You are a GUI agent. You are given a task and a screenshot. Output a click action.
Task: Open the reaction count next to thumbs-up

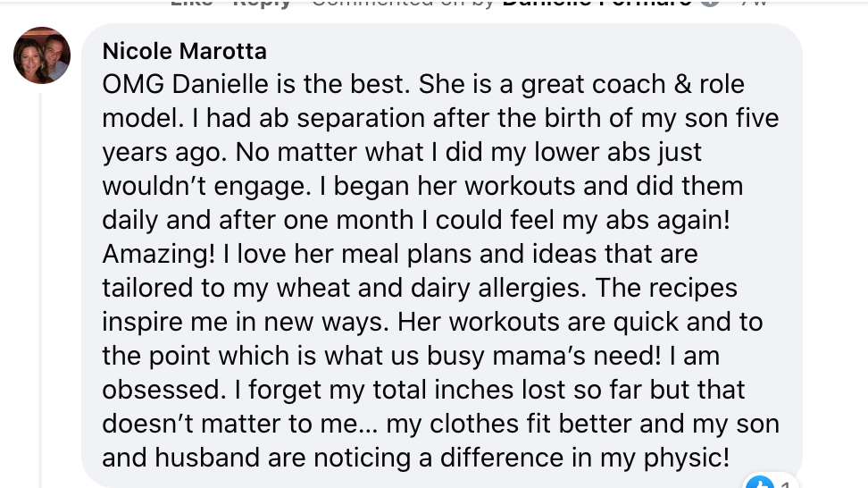tap(784, 484)
